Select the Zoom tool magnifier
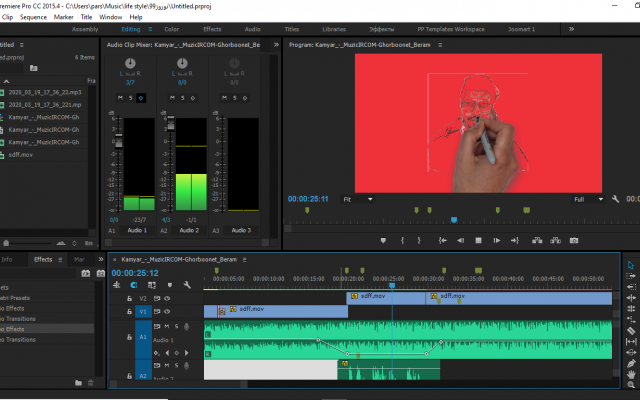This screenshot has height=400, width=640. 631,384
